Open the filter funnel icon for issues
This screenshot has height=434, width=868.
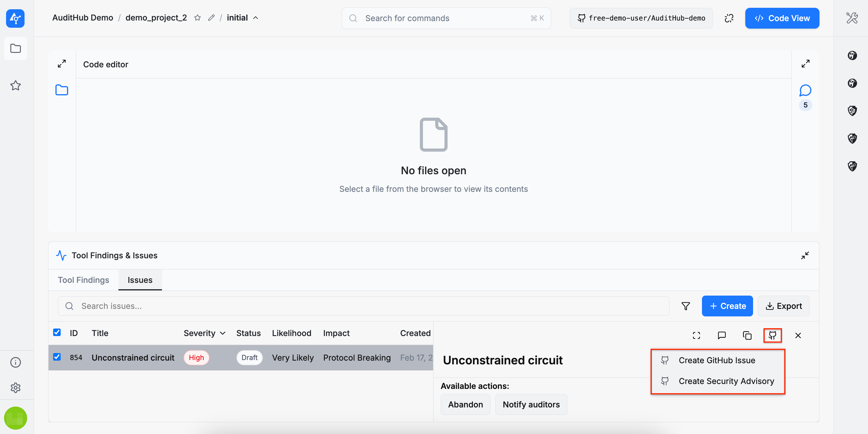[x=686, y=306]
